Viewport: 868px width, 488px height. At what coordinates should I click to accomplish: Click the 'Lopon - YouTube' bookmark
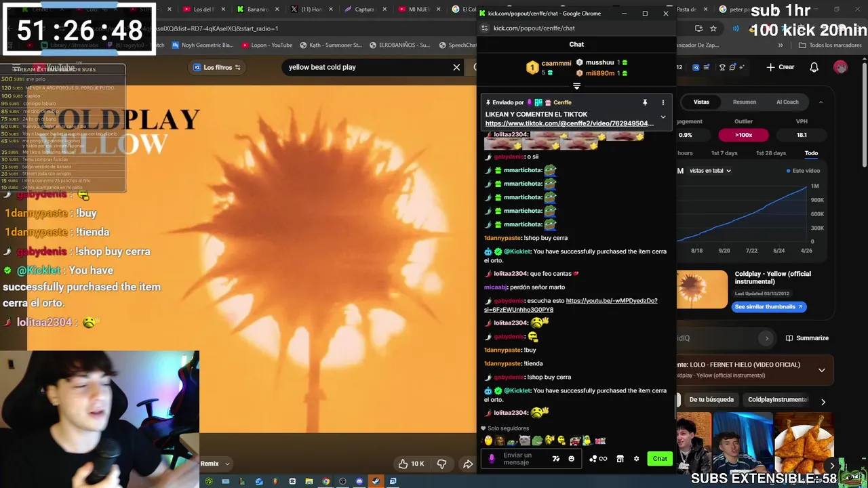(266, 45)
